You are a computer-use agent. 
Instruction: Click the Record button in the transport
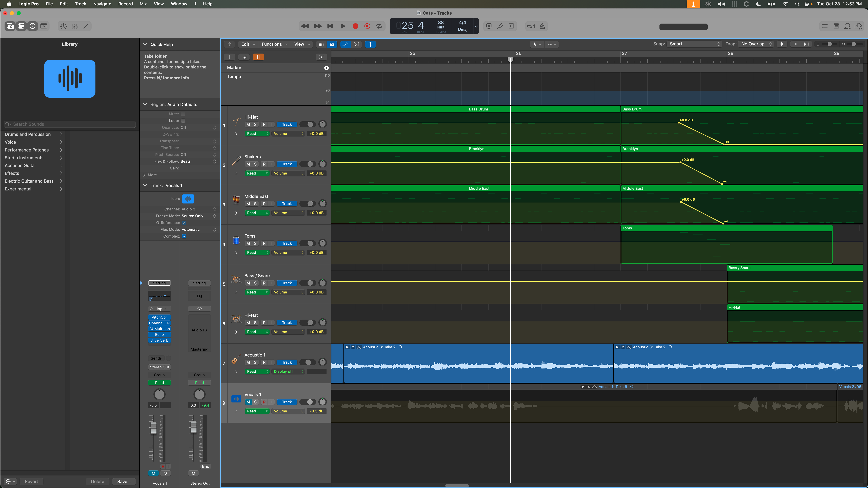point(355,26)
